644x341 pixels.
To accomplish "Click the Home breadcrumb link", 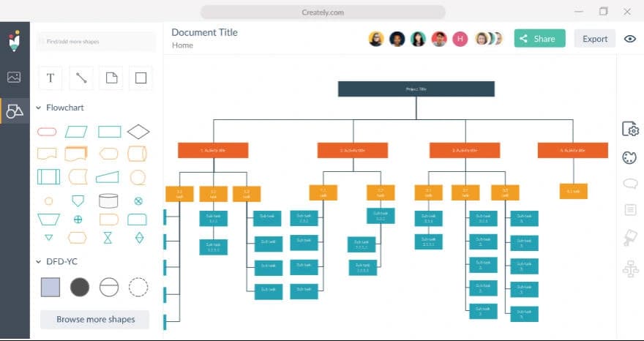I will pyautogui.click(x=182, y=45).
